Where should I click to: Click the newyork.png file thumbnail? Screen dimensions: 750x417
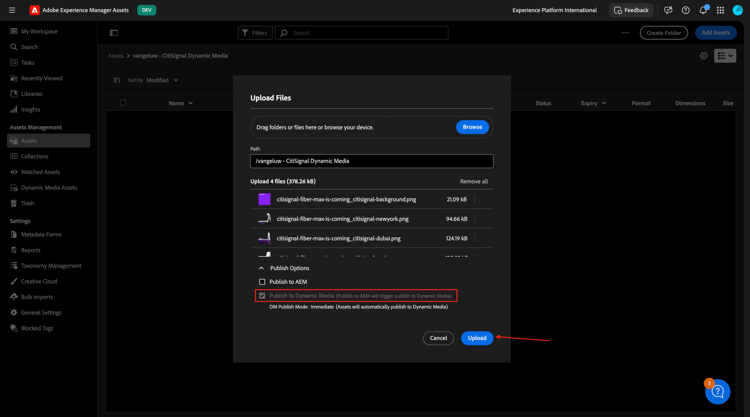265,219
